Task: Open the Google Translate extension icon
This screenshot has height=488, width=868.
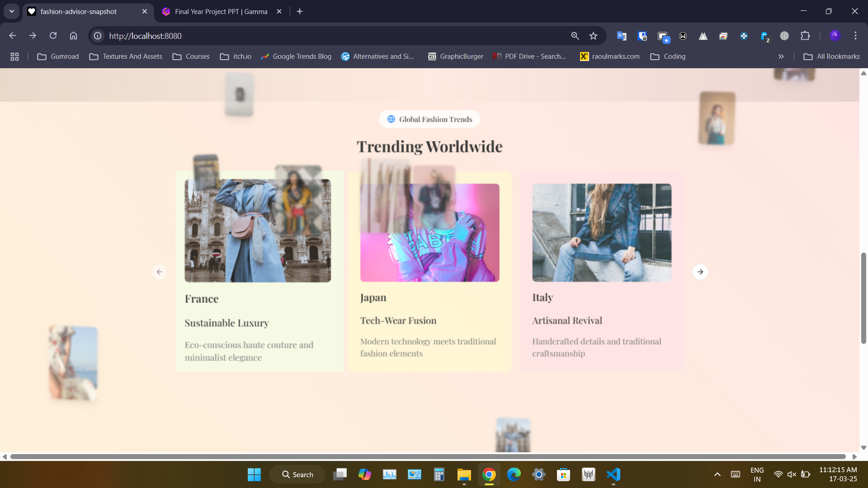Action: [x=622, y=36]
